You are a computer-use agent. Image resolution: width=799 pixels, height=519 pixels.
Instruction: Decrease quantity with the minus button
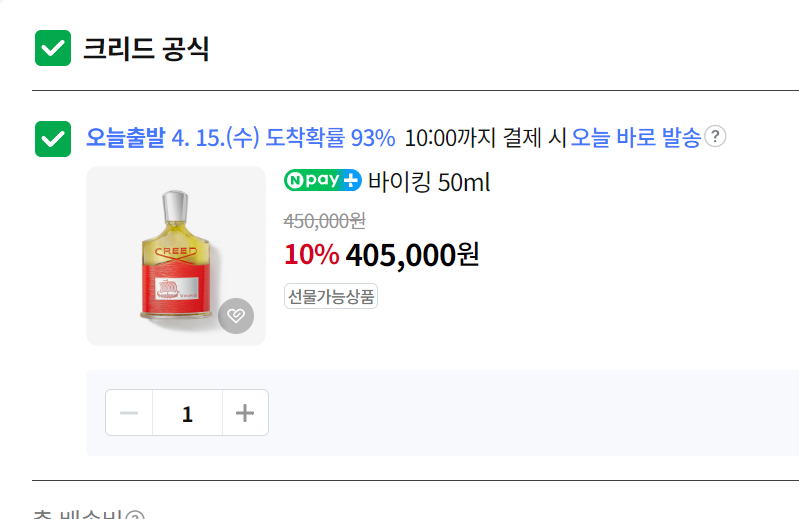tap(129, 413)
